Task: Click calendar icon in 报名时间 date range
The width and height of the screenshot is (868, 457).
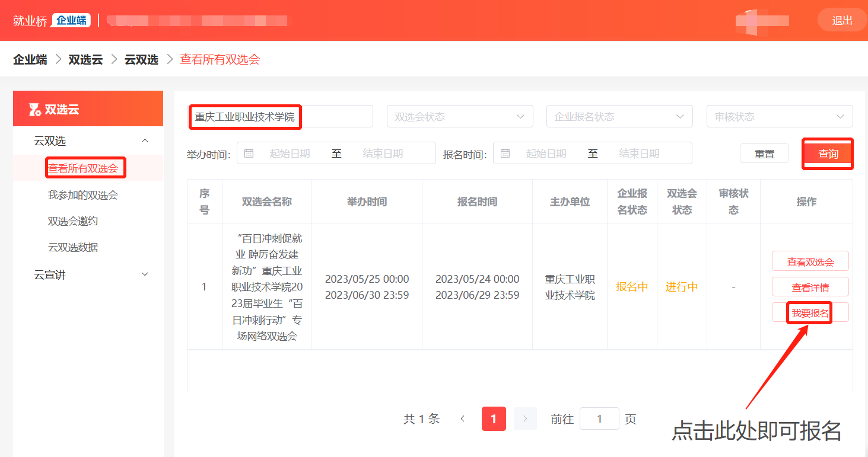Action: pos(505,153)
